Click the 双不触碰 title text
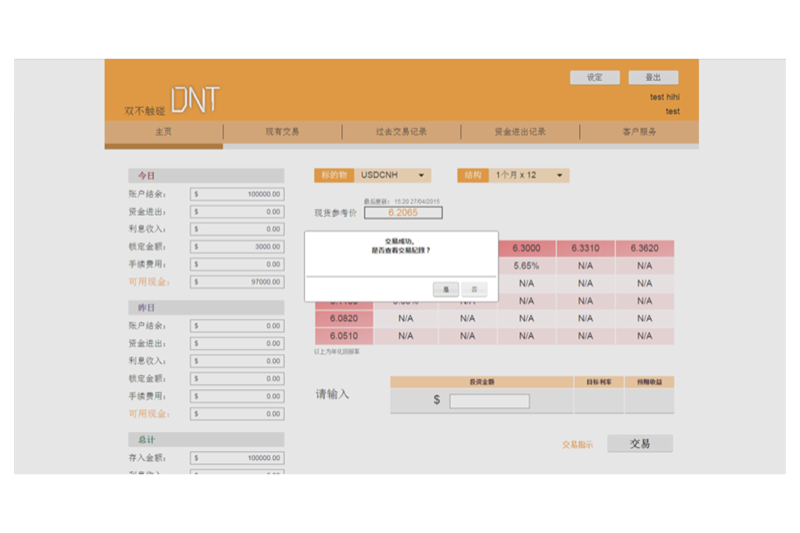Viewport: 800px width, 533px height. click(x=145, y=111)
